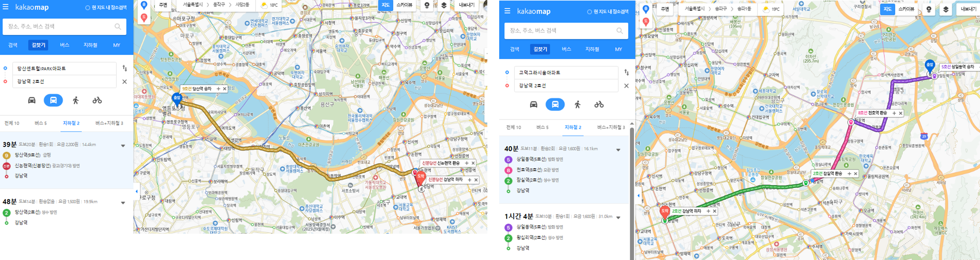Viewport: 980px width, 260px height.
Task: Expand the 1시간 4분 route details
Action: click(x=618, y=218)
